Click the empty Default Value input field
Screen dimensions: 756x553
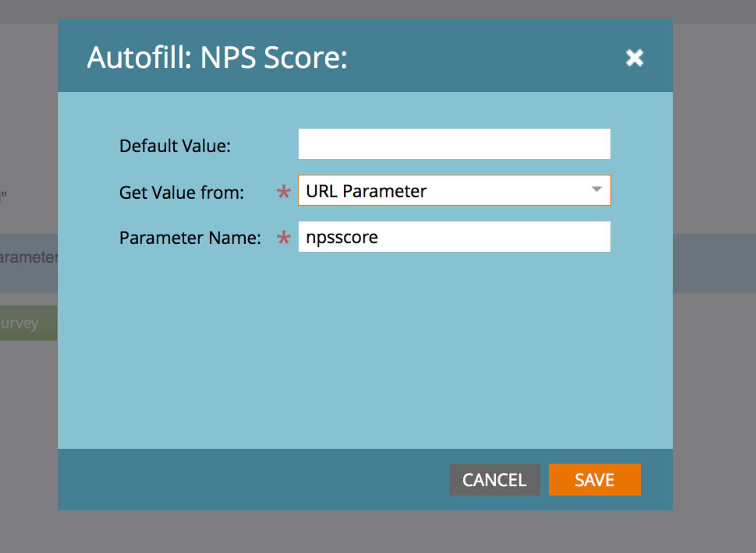(454, 144)
